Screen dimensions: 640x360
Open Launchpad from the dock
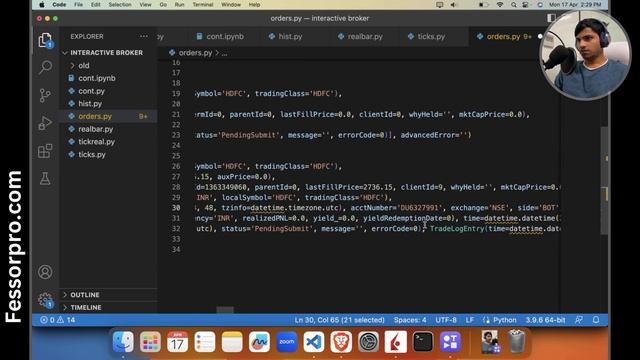point(150,341)
